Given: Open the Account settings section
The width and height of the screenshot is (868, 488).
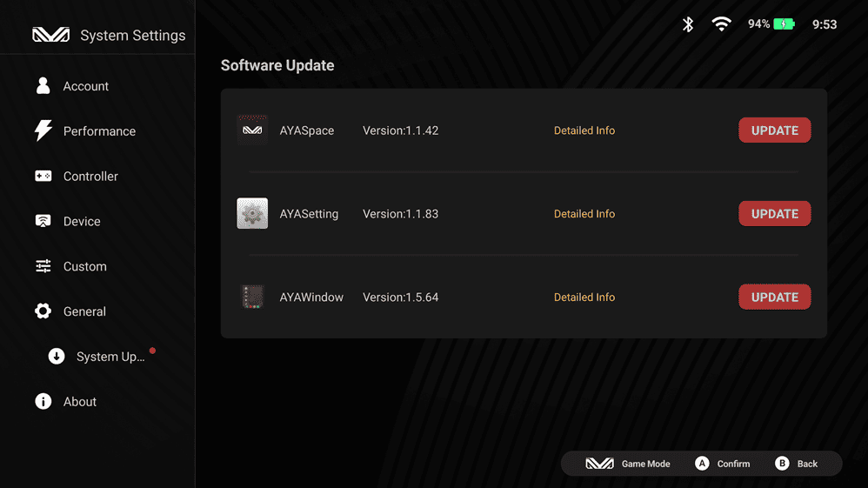Looking at the screenshot, I should point(85,86).
